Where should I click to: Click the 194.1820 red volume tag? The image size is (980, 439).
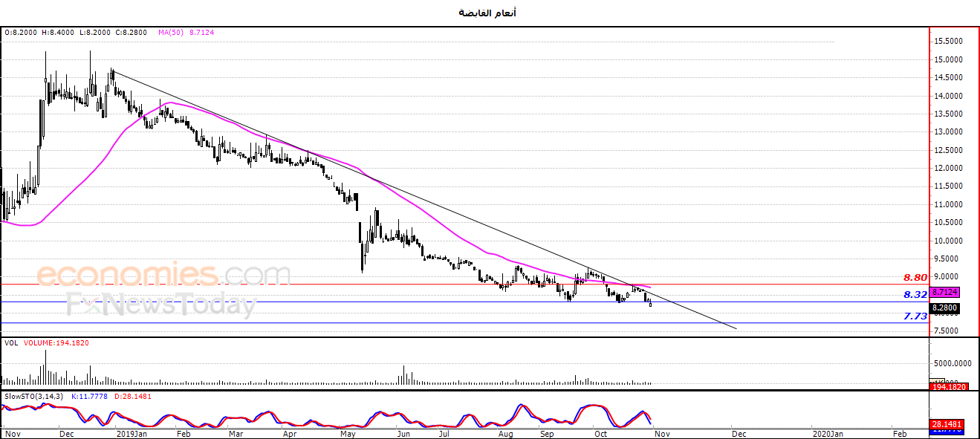pos(948,387)
